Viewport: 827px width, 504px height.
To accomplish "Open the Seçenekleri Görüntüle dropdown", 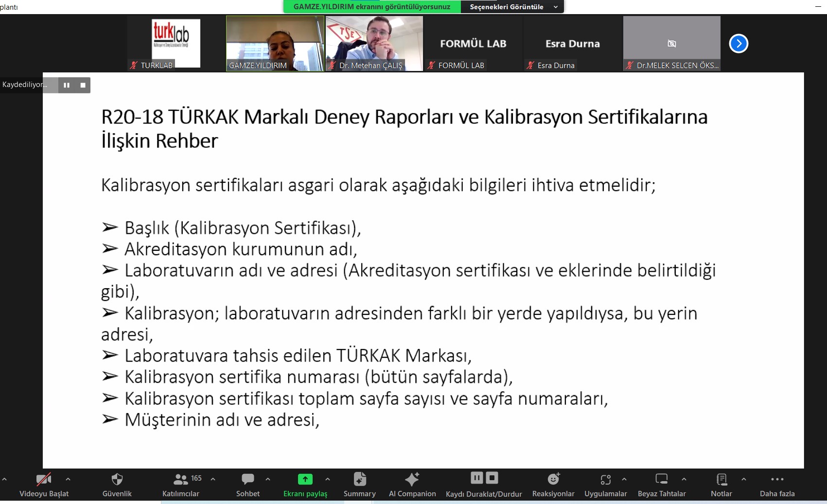I will [512, 7].
